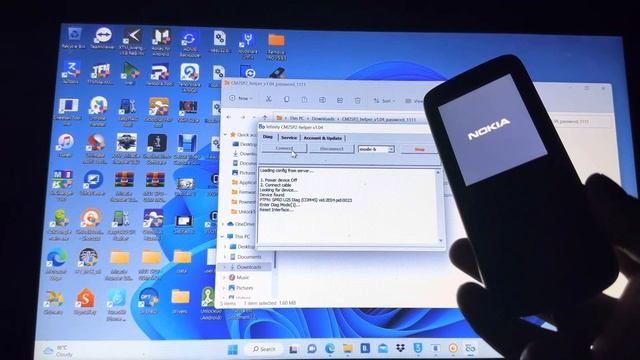Screen dimensions: 640x360
Task: Open the Microsoft Edge desktop shortcut
Action: tap(57, 263)
